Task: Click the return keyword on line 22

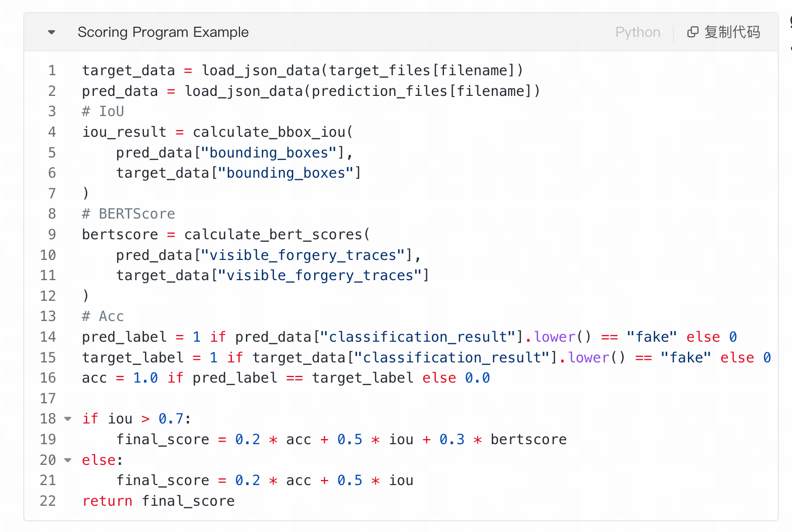Action: click(107, 501)
